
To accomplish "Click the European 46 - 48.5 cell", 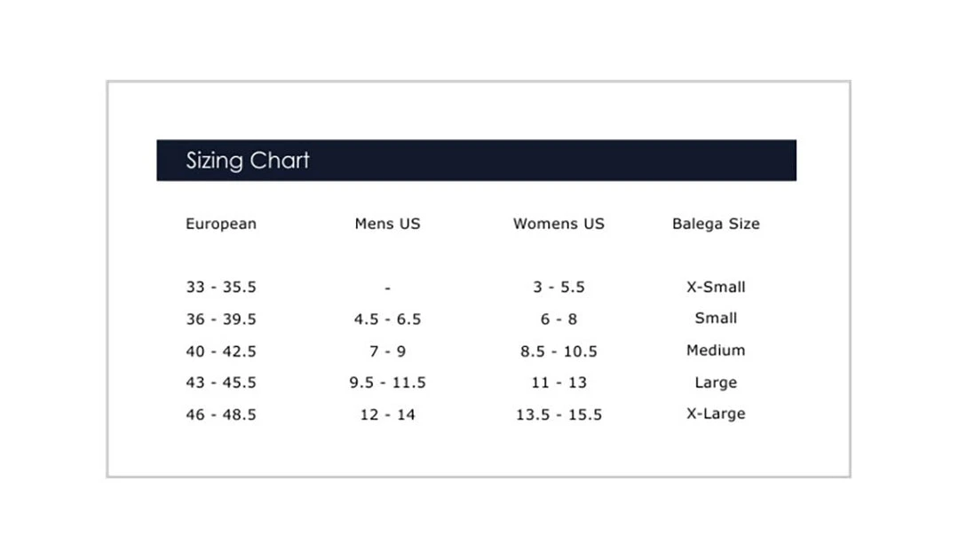I will [x=221, y=414].
